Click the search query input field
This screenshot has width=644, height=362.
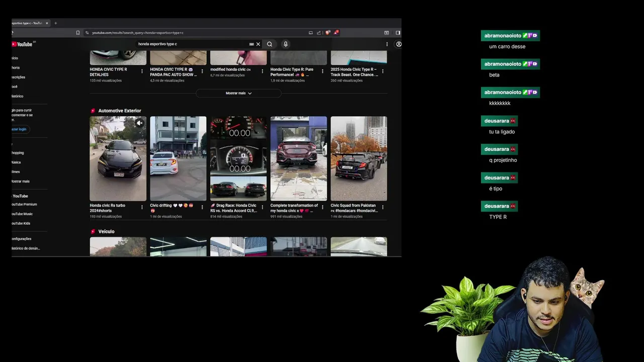(x=194, y=44)
